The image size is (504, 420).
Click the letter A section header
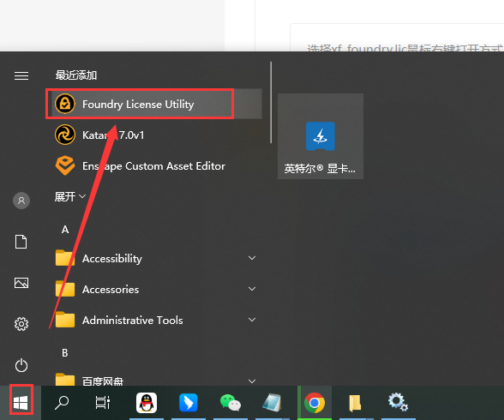coord(65,230)
